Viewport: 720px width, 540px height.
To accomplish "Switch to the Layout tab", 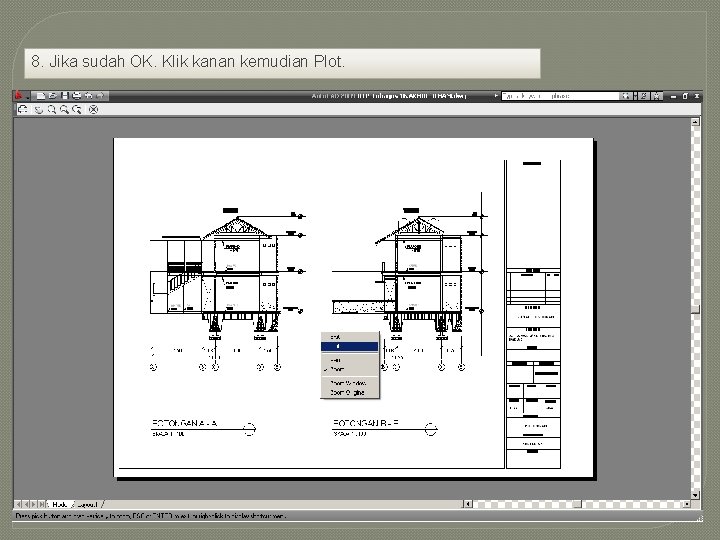I will tap(88, 504).
